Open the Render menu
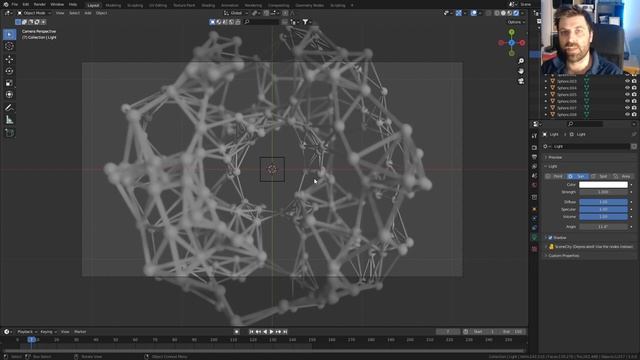The height and width of the screenshot is (360, 640). (40, 4)
